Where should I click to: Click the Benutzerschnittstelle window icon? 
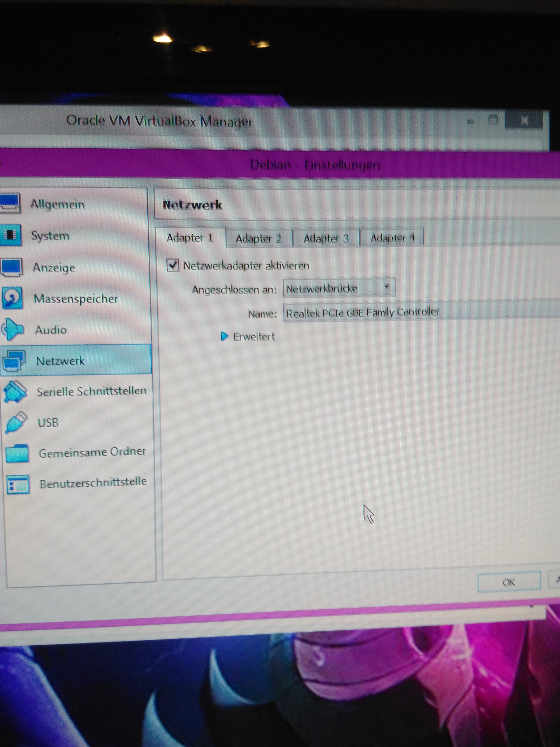tap(18, 484)
